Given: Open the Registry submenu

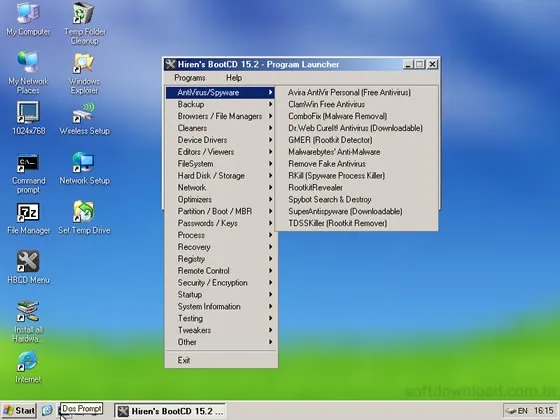Looking at the screenshot, I should click(x=220, y=259).
